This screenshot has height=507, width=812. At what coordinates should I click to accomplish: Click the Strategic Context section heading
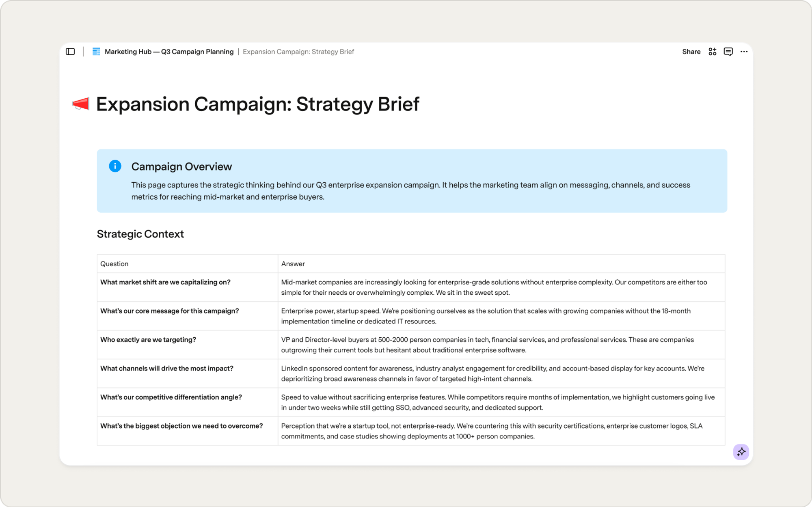click(x=140, y=234)
